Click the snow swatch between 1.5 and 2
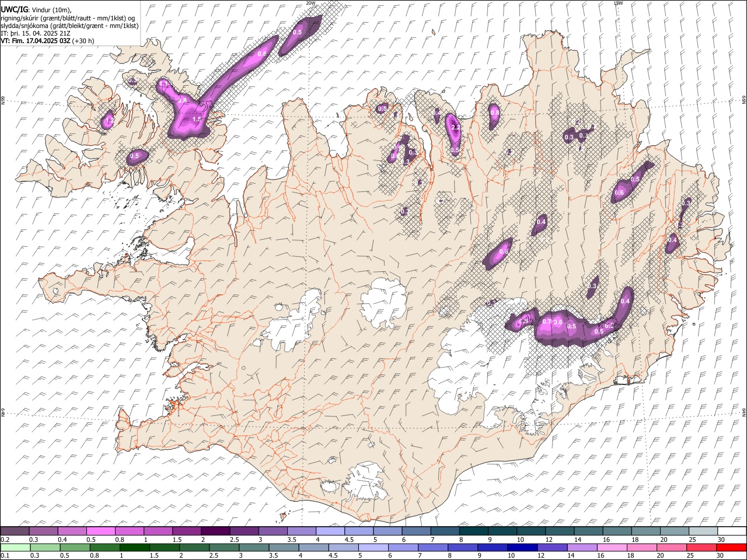Image resolution: width=747 pixels, height=560 pixels. coord(187,531)
